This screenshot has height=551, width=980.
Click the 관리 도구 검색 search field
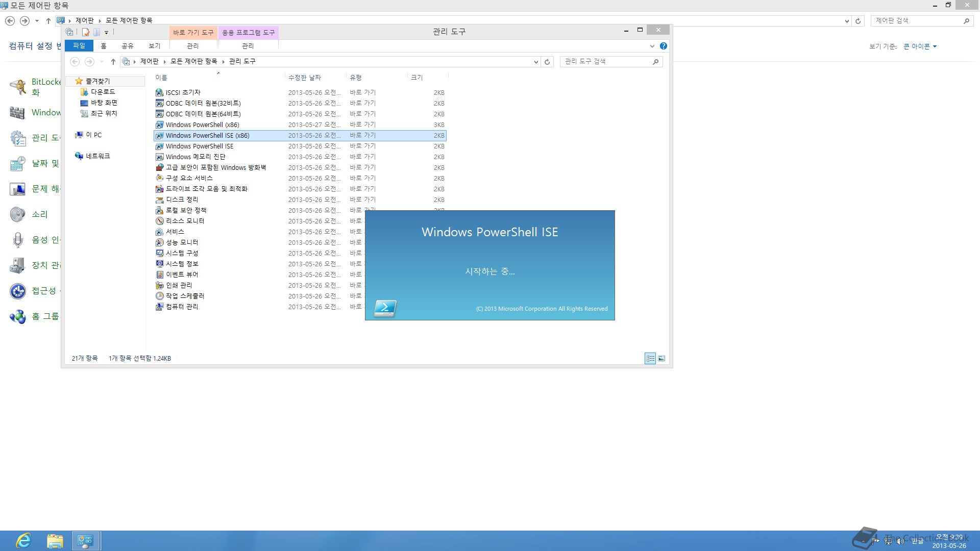[x=611, y=62]
